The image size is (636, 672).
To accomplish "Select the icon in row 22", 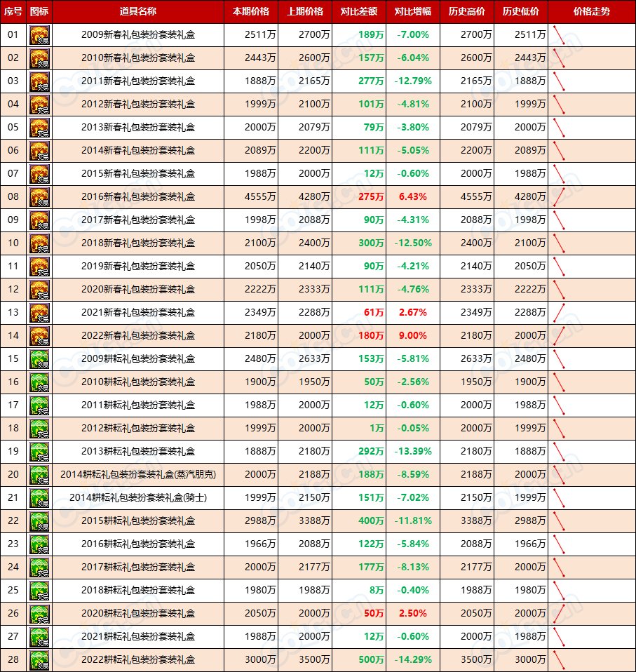I will 39,521.
